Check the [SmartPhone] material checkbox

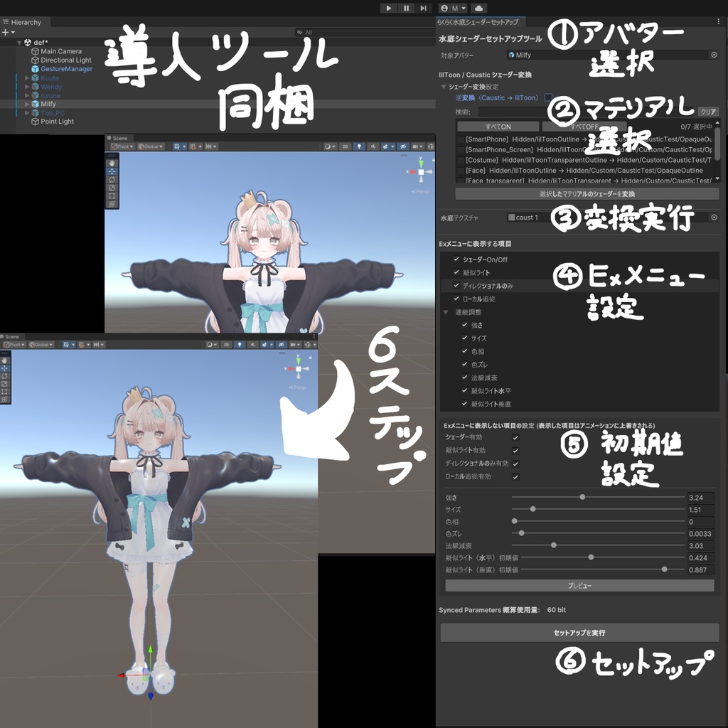tap(461, 139)
